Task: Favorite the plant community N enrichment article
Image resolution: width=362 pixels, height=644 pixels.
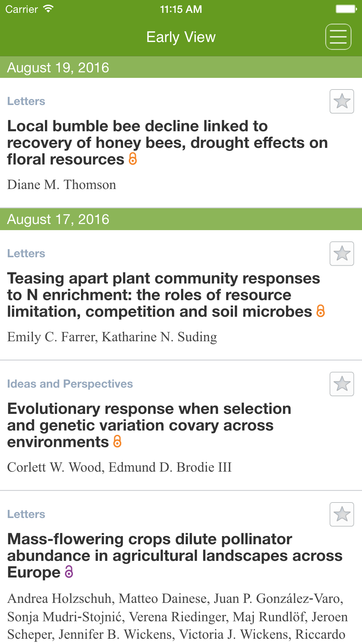Action: [342, 253]
